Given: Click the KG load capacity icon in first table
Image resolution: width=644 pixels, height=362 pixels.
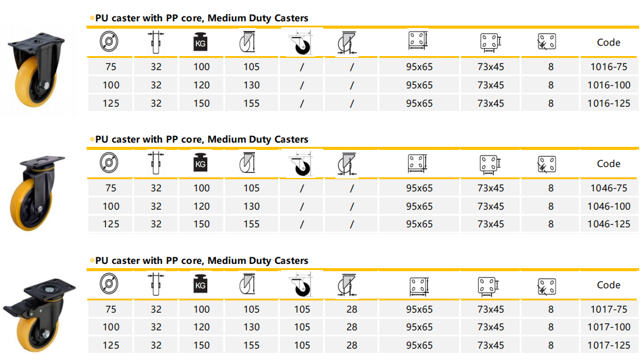Looking at the screenshot, I should 201,42.
